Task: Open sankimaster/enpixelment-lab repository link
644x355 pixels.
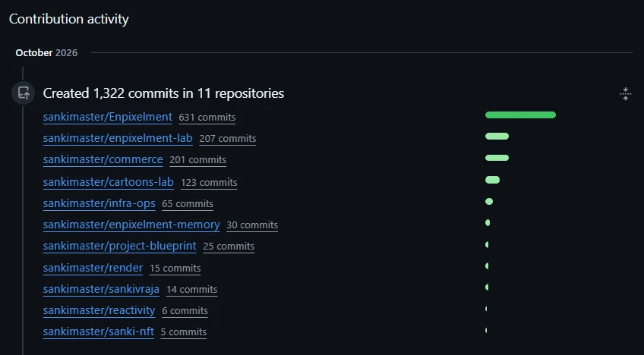Action: point(118,138)
